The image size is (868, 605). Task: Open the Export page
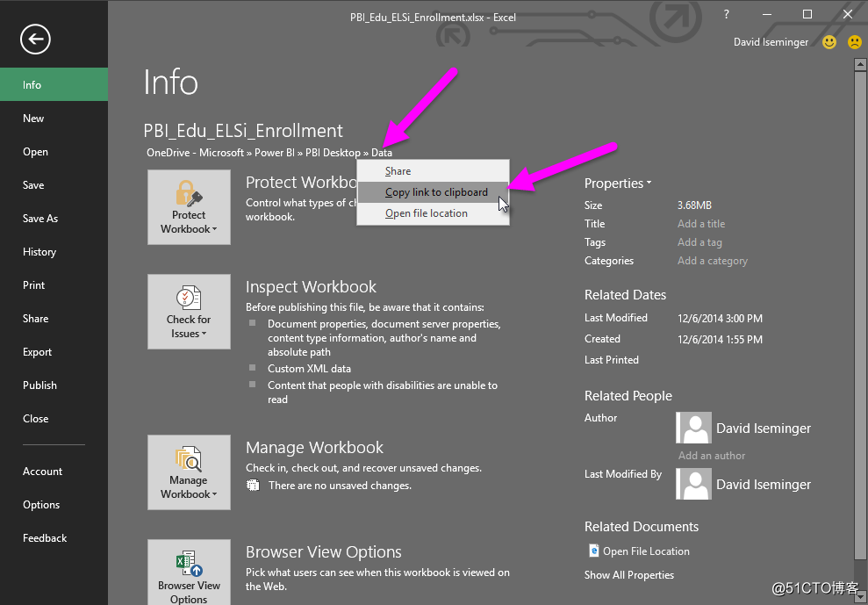click(x=54, y=352)
